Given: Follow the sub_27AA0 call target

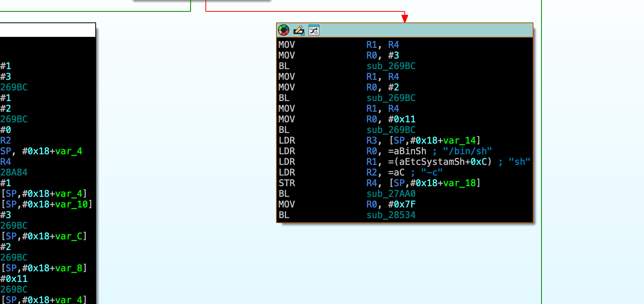Looking at the screenshot, I should [391, 194].
